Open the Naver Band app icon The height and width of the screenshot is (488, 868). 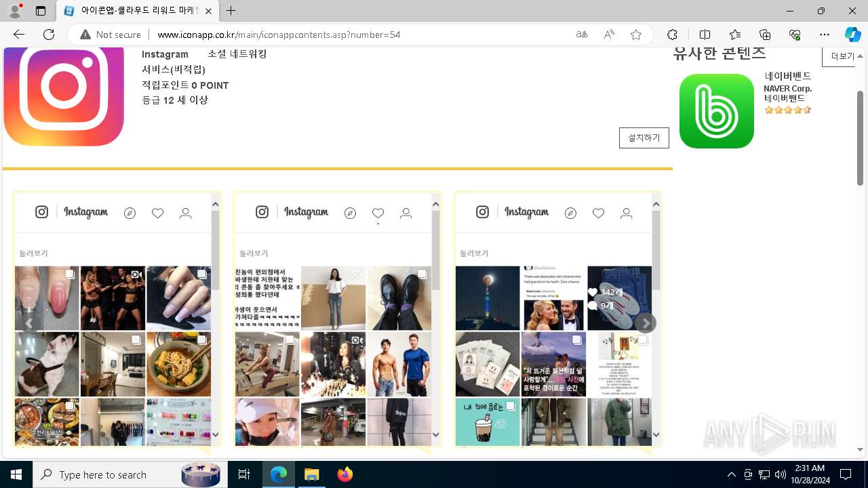click(717, 111)
